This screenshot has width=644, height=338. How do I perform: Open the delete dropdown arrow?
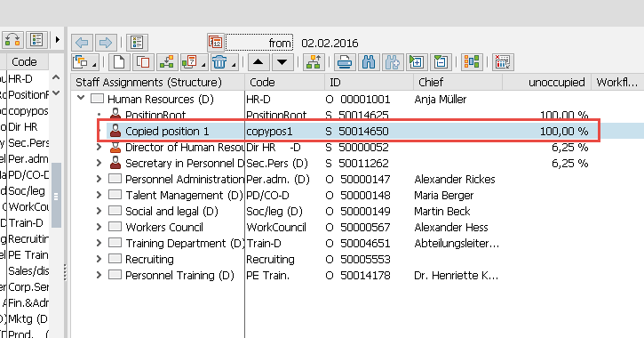[x=234, y=65]
